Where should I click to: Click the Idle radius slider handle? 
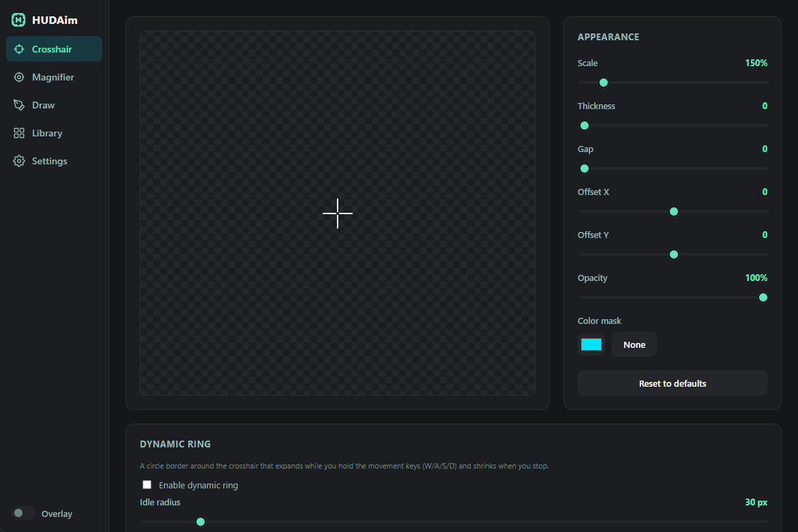(x=201, y=522)
